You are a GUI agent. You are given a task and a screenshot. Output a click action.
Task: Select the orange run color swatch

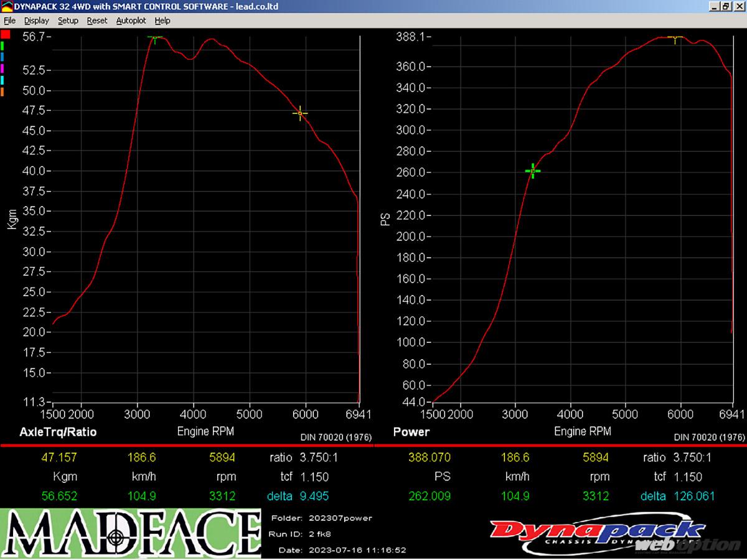2,92
